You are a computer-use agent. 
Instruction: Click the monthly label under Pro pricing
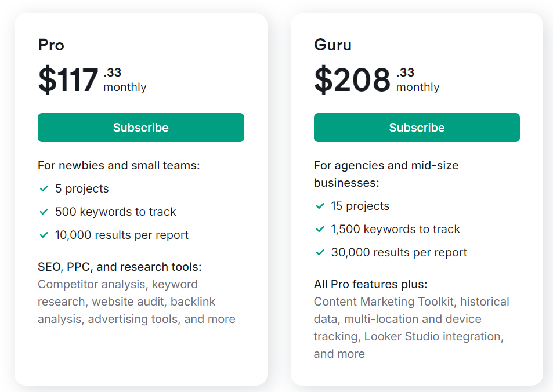[125, 88]
